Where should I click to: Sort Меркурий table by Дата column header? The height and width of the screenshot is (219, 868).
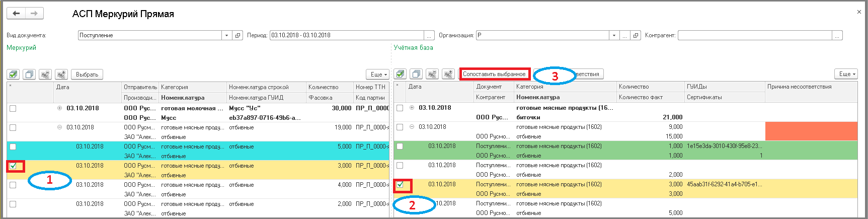point(88,87)
